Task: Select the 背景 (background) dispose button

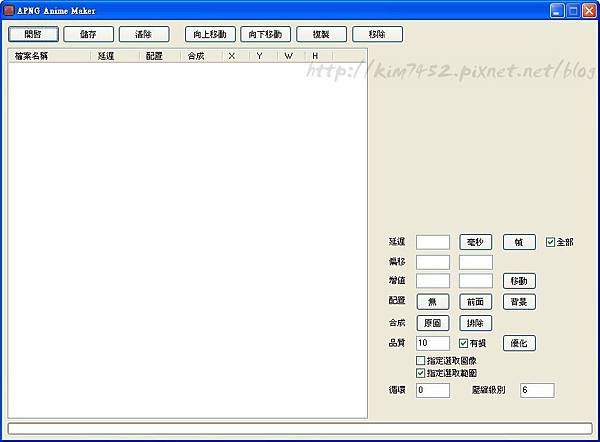Action: 519,302
